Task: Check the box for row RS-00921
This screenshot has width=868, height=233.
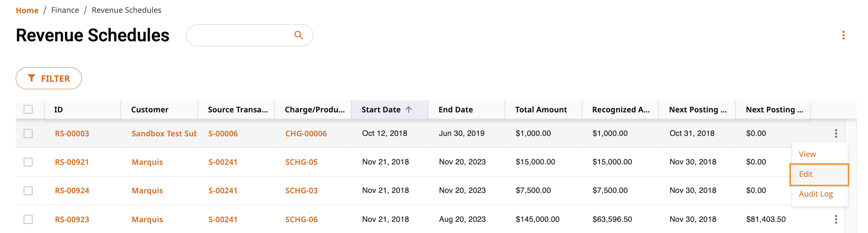Action: [x=28, y=162]
